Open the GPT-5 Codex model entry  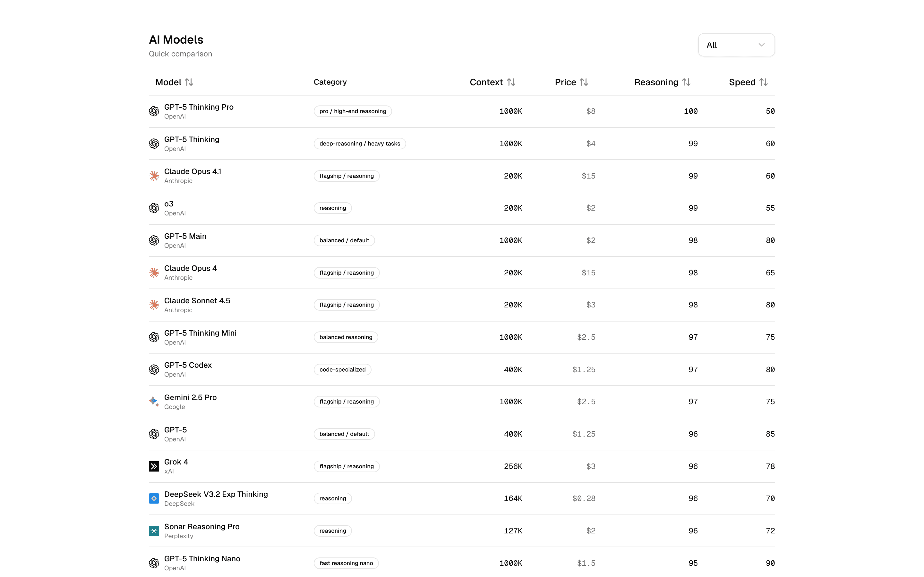(188, 365)
